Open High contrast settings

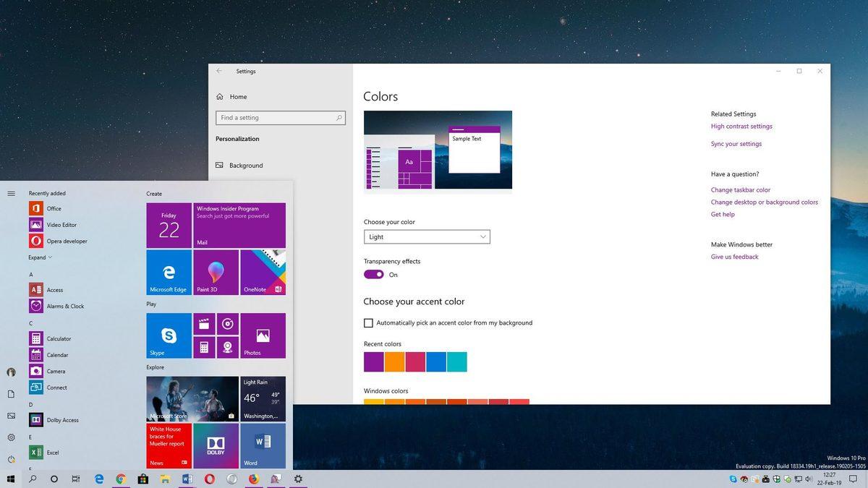(741, 126)
